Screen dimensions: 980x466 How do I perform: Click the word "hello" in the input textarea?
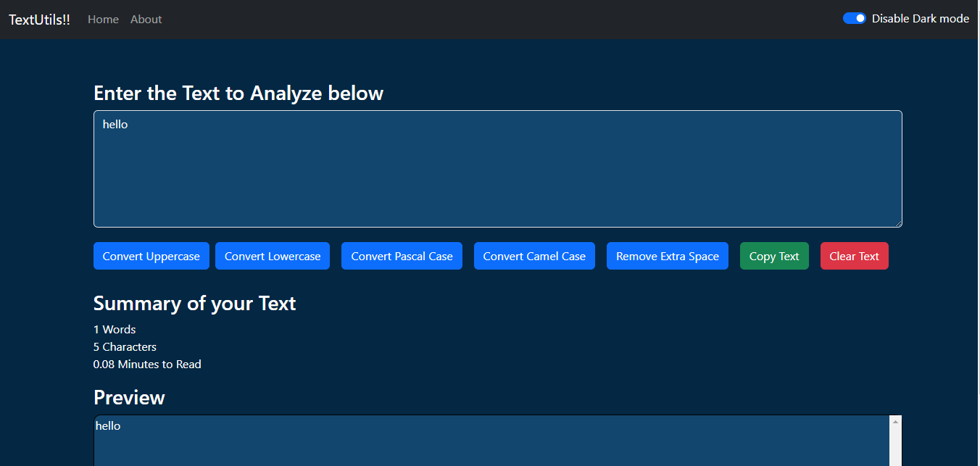pos(115,125)
